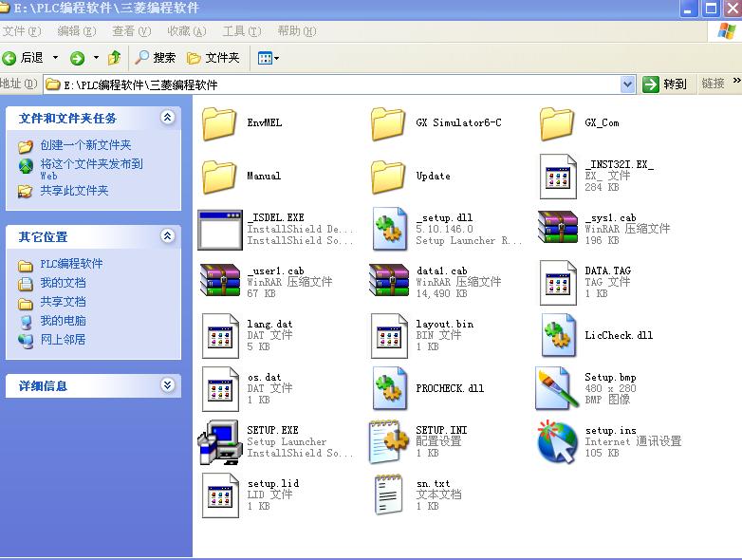Select the Setup.bmp image file
The height and width of the screenshot is (560, 742).
tap(557, 389)
